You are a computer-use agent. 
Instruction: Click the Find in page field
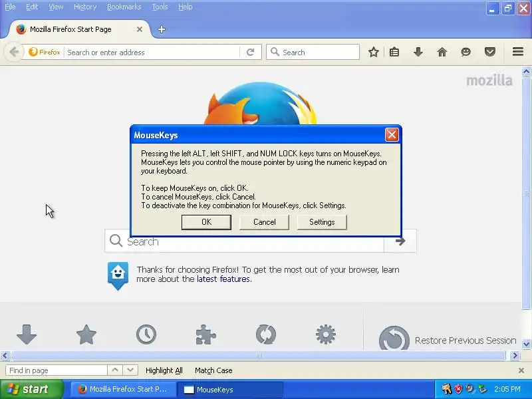coord(57,370)
